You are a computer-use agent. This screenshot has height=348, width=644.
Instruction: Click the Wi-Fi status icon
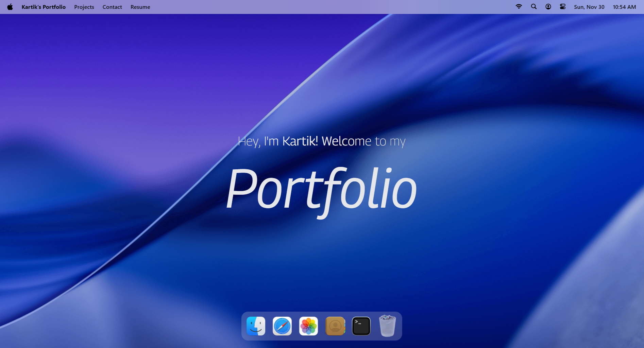(519, 7)
